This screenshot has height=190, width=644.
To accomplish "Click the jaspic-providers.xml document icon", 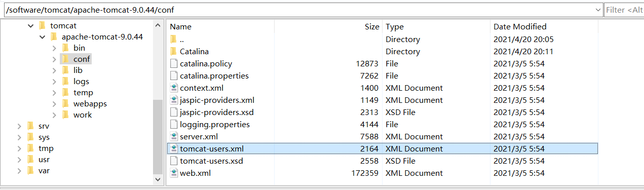I will 174,100.
